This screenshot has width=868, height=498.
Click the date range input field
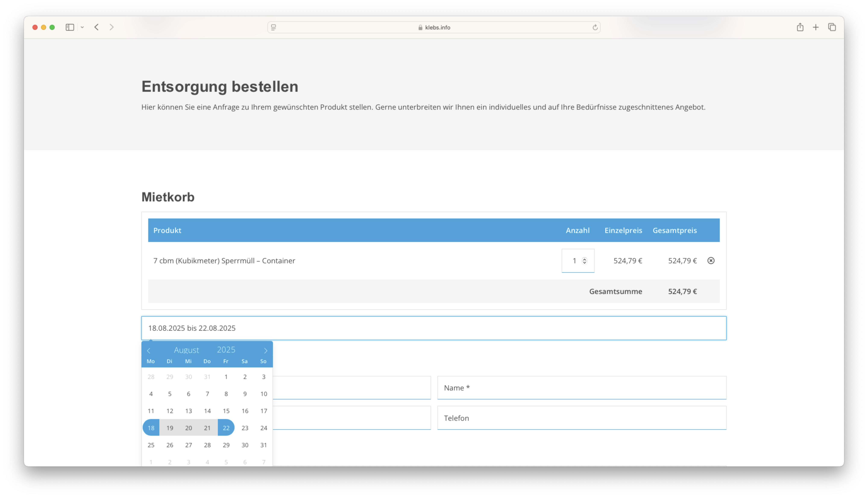click(434, 328)
